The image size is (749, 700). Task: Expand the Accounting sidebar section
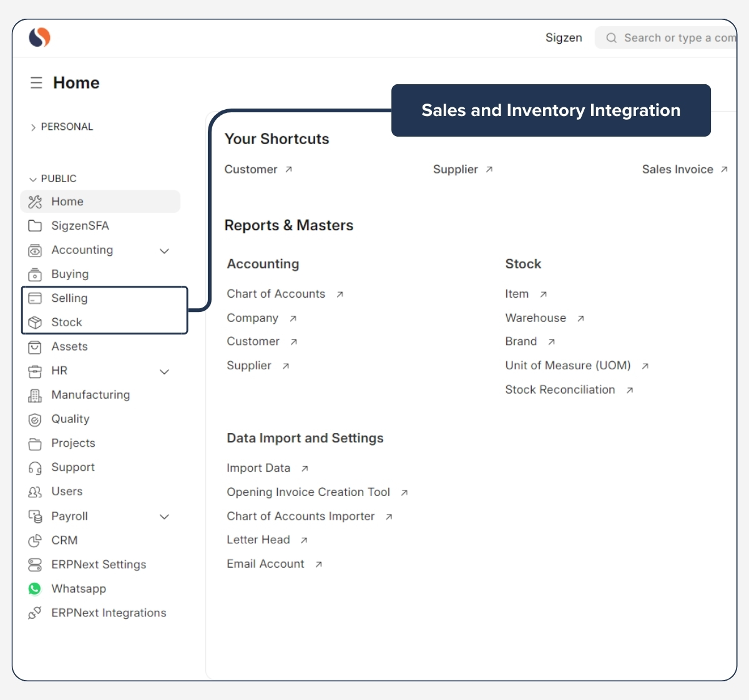(x=164, y=250)
